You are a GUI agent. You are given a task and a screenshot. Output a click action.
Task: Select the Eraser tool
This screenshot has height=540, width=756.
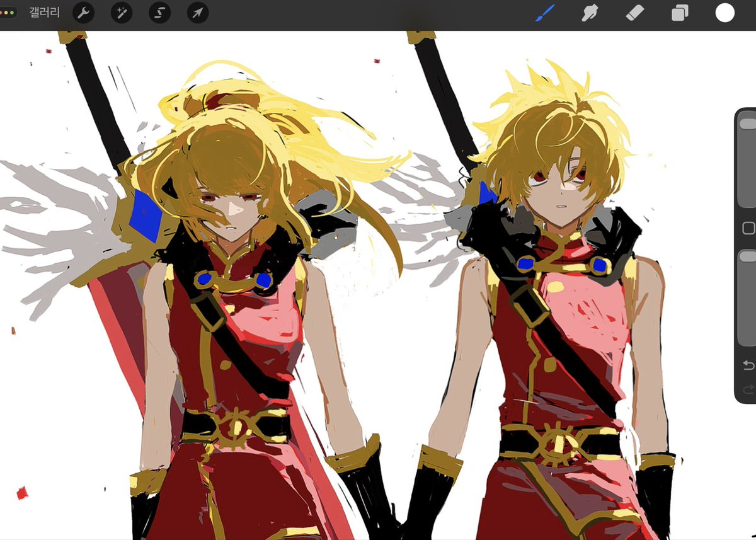[634, 13]
